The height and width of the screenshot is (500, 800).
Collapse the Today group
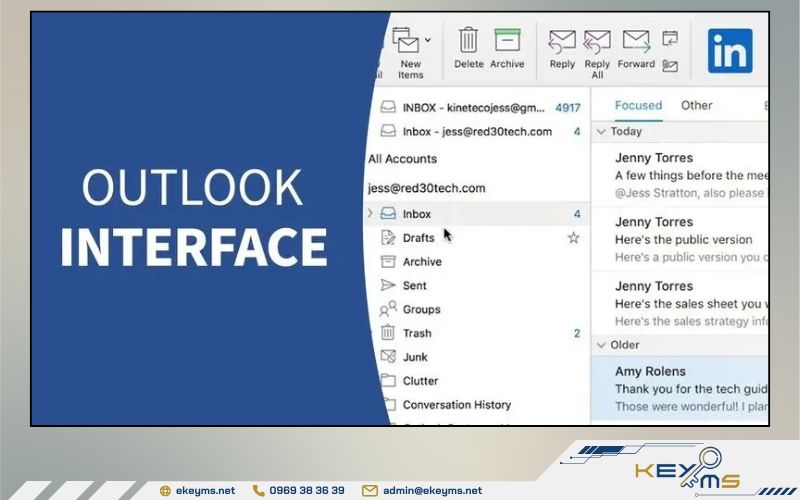[x=601, y=132]
